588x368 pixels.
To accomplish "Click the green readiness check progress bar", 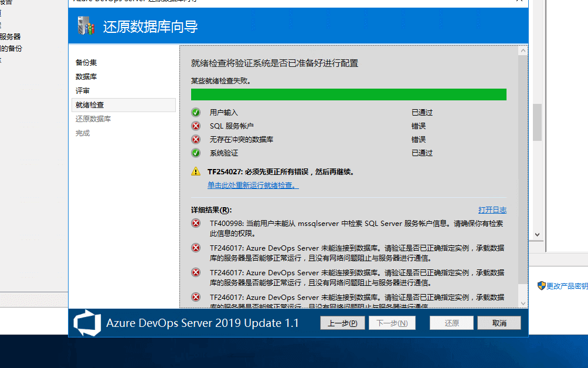I will click(x=348, y=94).
